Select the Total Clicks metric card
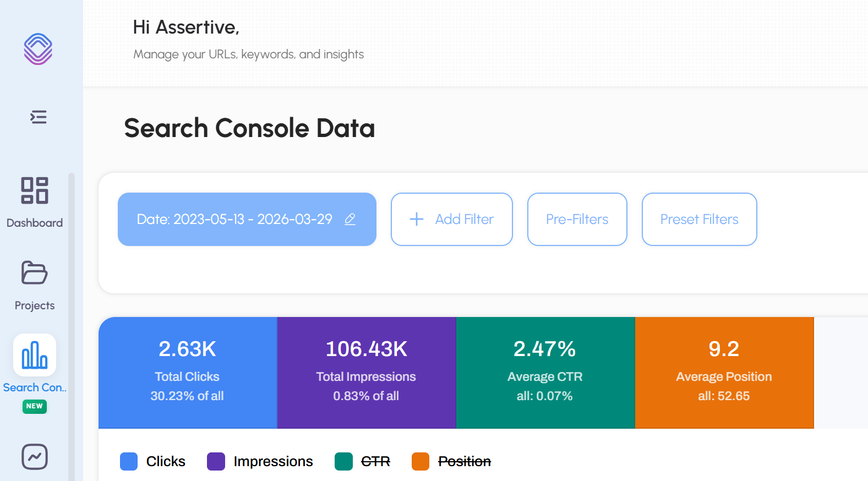This screenshot has height=481, width=868. (x=187, y=373)
